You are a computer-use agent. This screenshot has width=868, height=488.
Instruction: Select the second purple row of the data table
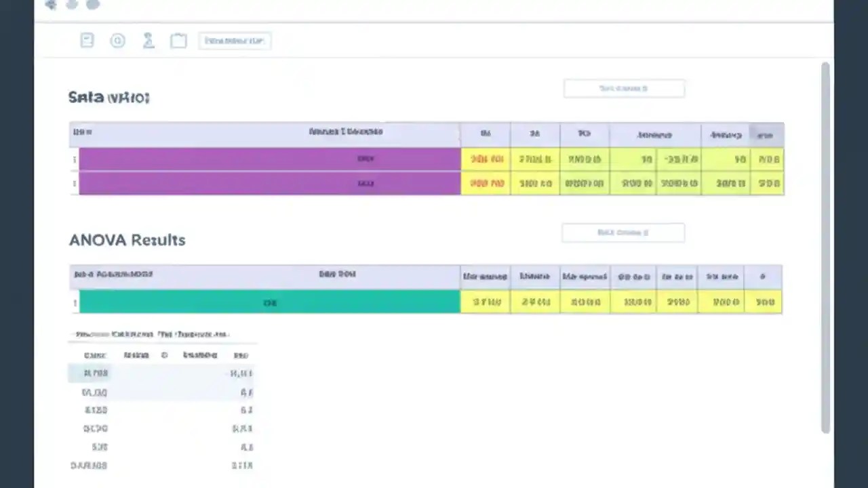point(269,183)
